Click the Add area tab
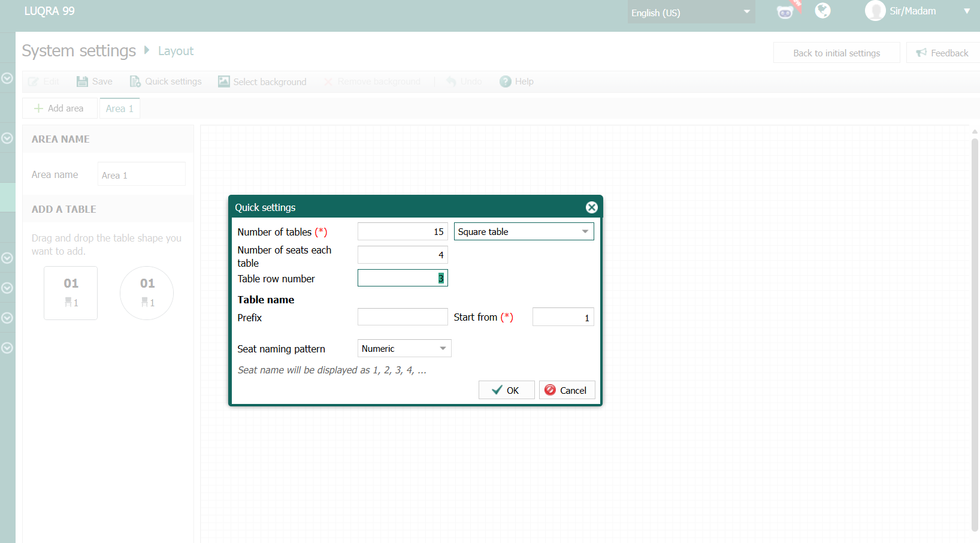This screenshot has height=543, width=980. (59, 108)
